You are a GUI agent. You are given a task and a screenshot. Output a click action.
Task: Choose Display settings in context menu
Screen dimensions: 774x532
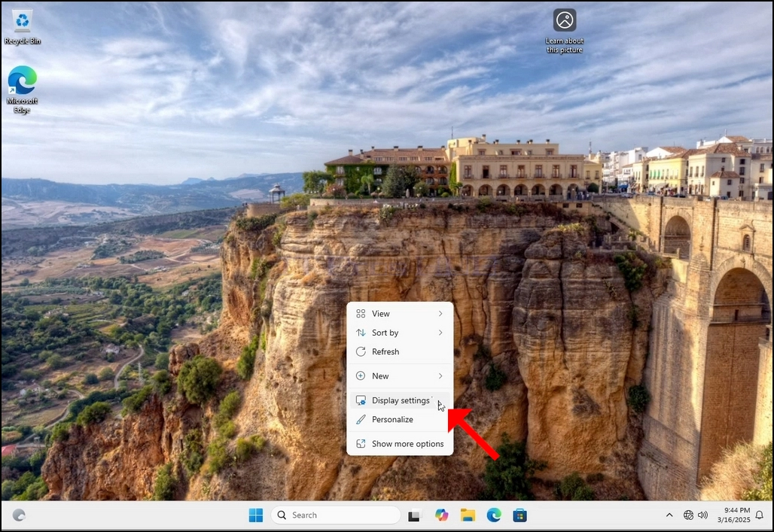[x=400, y=400]
